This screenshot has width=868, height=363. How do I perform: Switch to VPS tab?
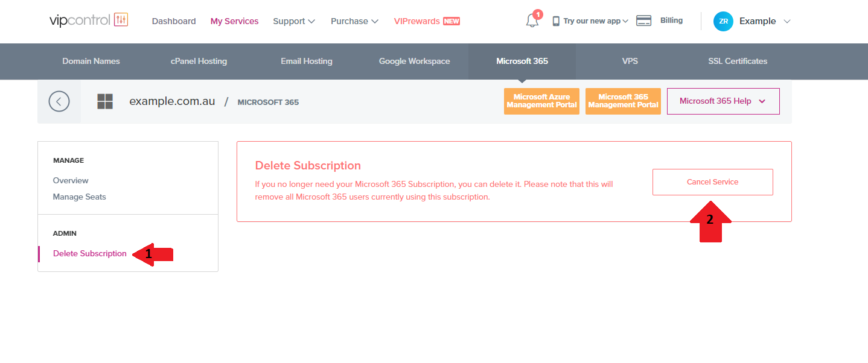click(630, 61)
